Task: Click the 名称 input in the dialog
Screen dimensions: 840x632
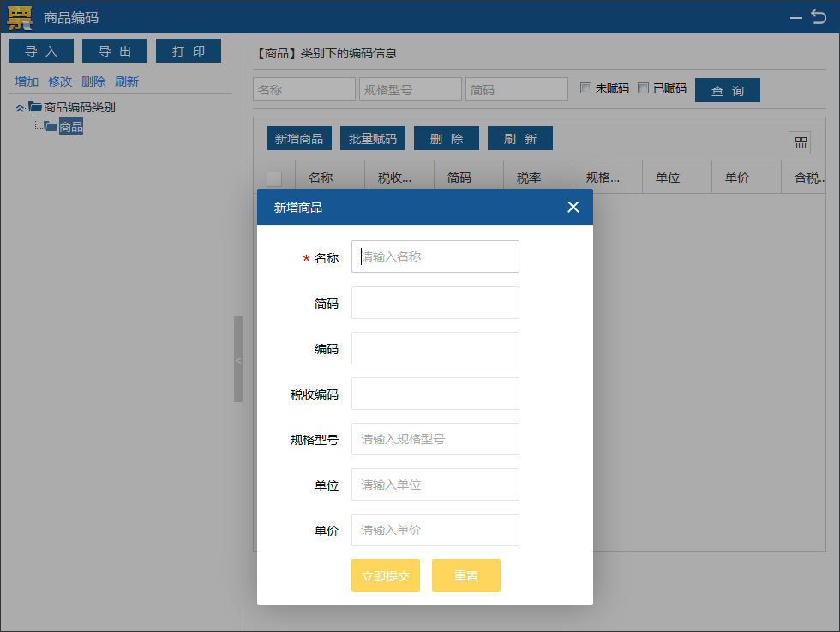Action: (435, 256)
